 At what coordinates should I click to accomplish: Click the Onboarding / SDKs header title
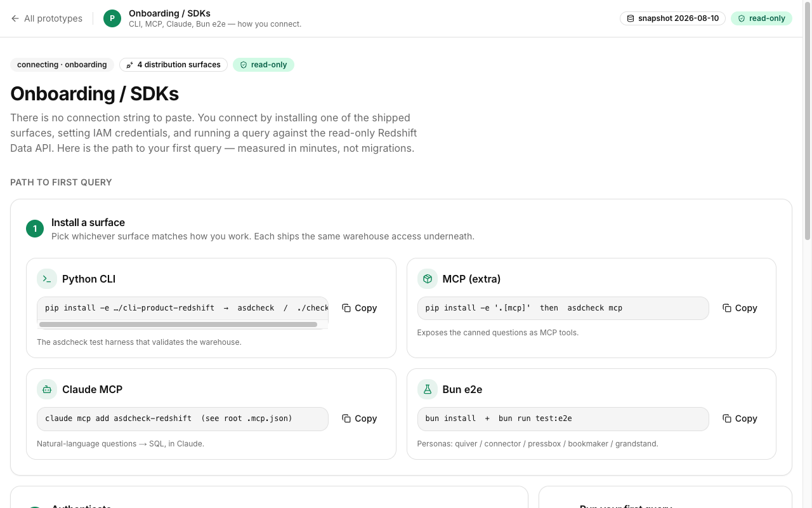169,13
